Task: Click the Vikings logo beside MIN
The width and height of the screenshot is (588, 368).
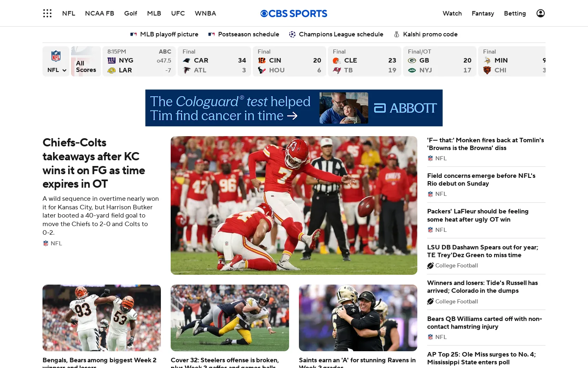Action: [x=487, y=61]
